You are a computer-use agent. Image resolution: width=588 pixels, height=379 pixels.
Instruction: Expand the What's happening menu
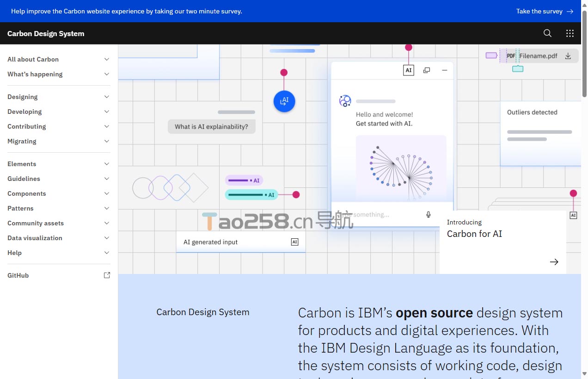coord(59,74)
